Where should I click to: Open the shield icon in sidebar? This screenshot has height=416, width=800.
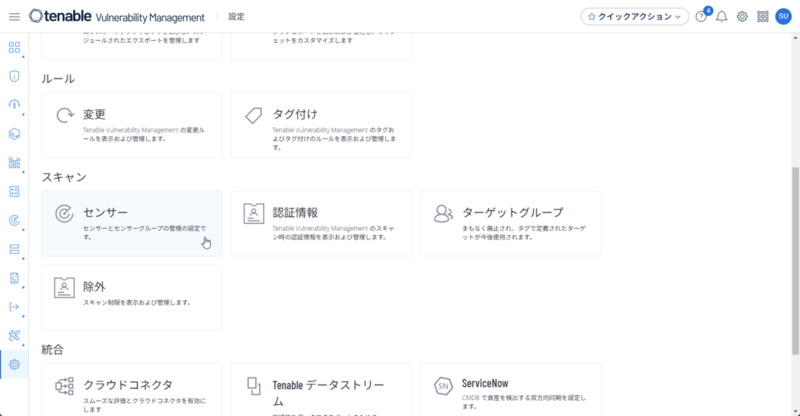coord(14,77)
